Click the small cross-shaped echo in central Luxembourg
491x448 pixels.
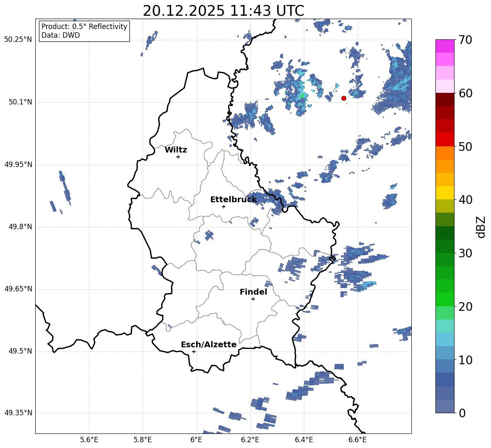209,235
